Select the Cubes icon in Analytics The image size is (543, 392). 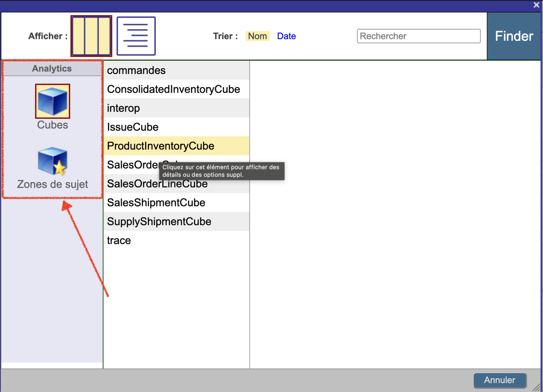click(52, 101)
